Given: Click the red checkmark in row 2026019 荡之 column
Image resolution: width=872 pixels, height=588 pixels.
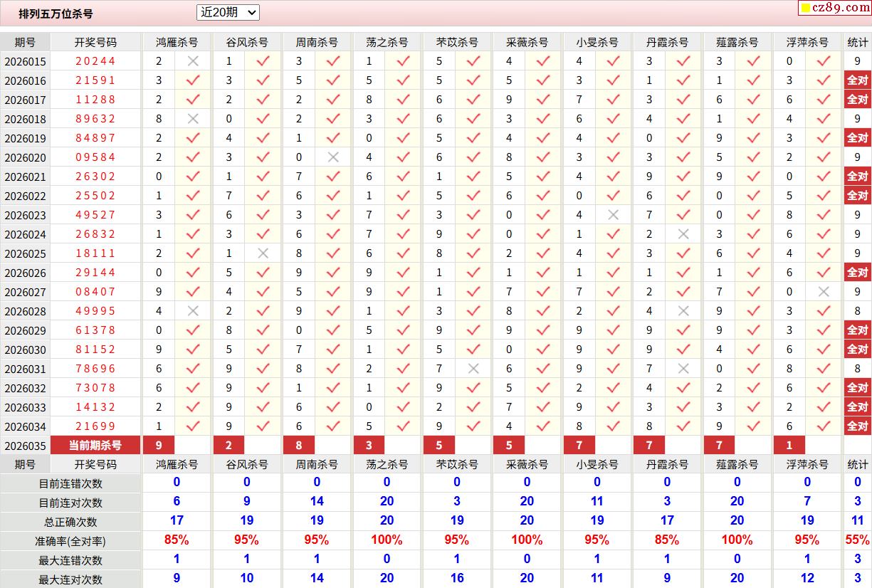Looking at the screenshot, I should (404, 138).
